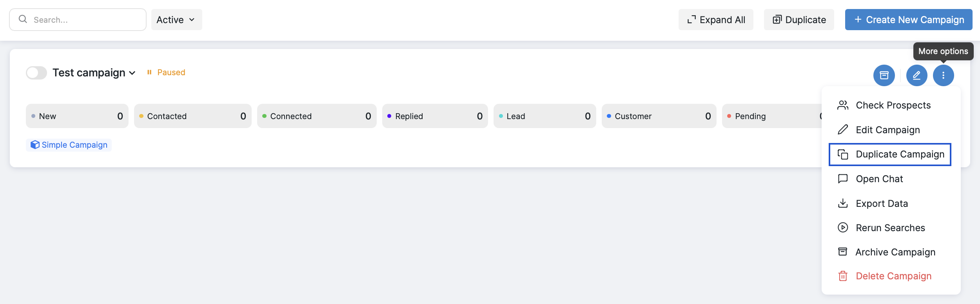The height and width of the screenshot is (304, 980).
Task: Click the Create New Campaign button
Action: [908, 20]
